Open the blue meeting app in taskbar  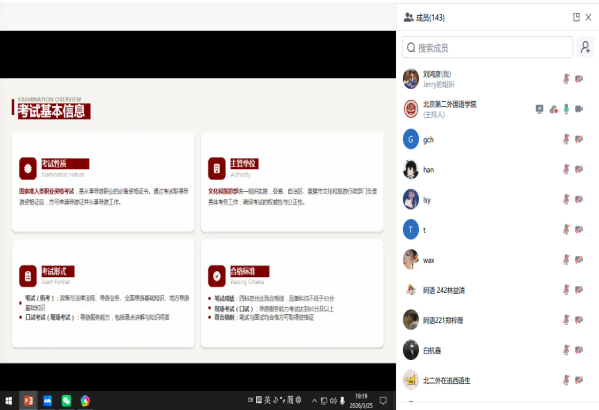[x=47, y=400]
